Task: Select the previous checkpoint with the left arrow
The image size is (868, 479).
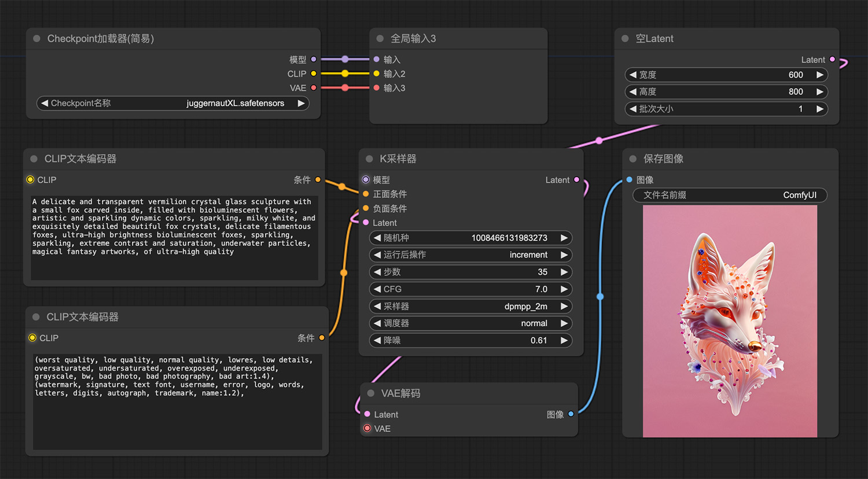Action: pos(44,104)
